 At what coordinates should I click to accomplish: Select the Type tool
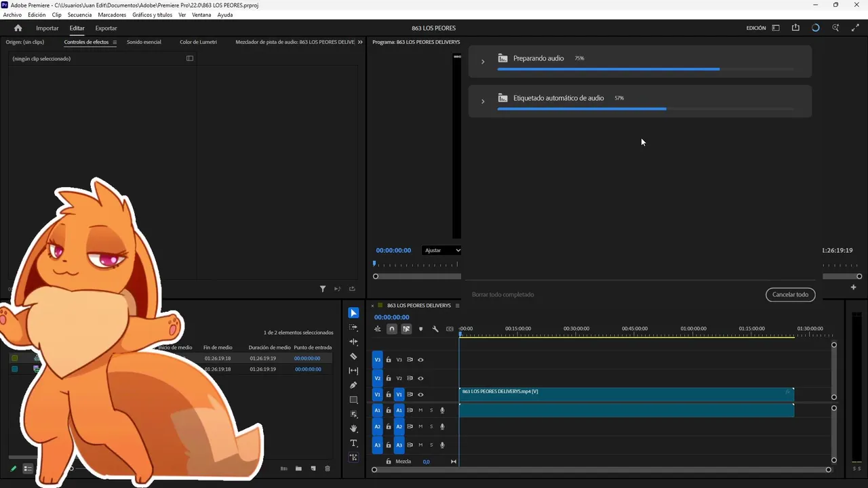point(353,443)
